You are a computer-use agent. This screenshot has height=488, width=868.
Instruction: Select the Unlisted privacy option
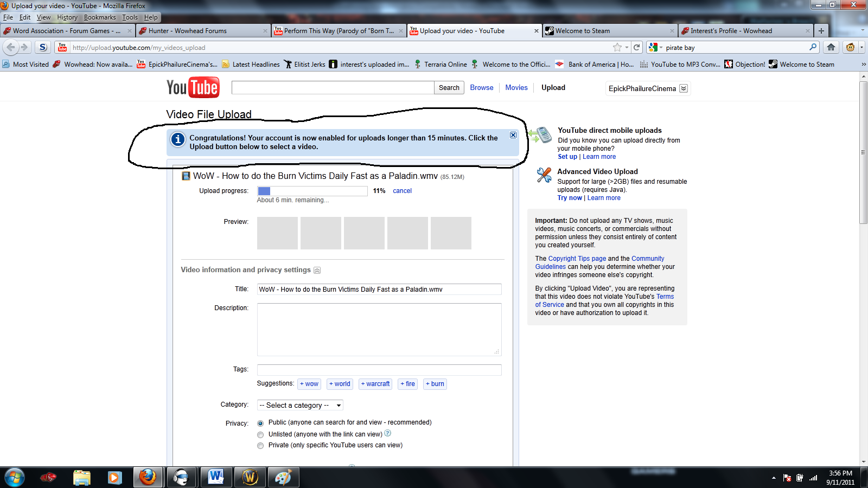tap(260, 434)
